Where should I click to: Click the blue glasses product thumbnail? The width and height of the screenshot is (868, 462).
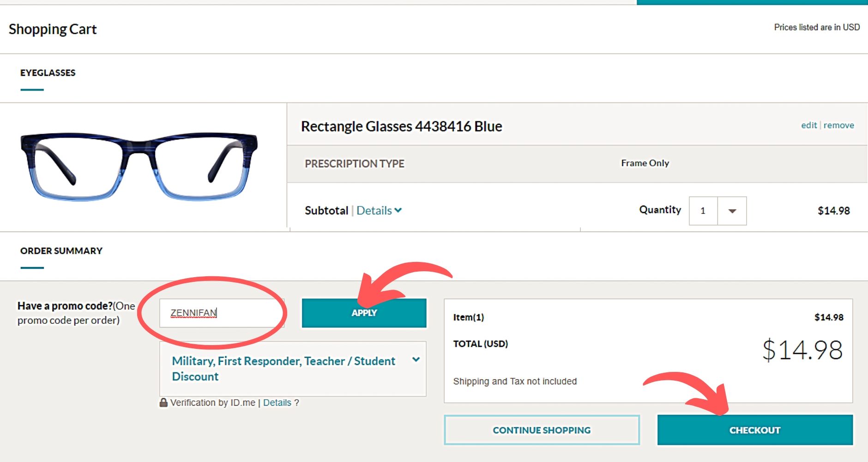pyautogui.click(x=139, y=166)
